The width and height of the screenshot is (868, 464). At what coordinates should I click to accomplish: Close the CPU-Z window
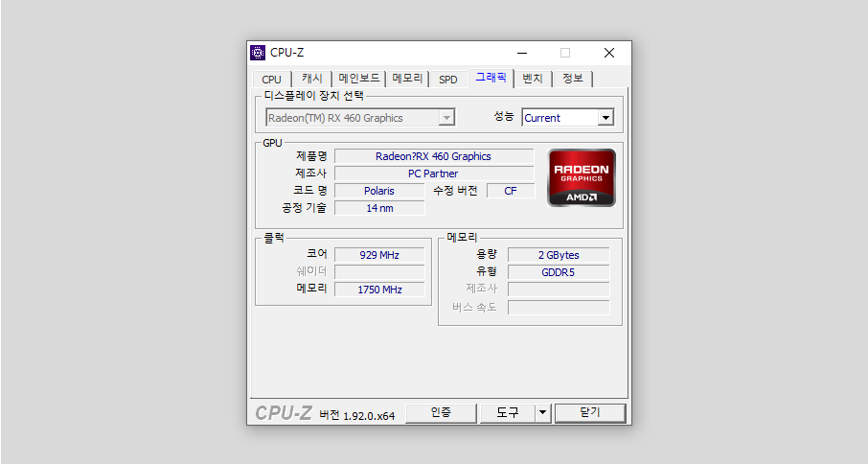[x=609, y=53]
